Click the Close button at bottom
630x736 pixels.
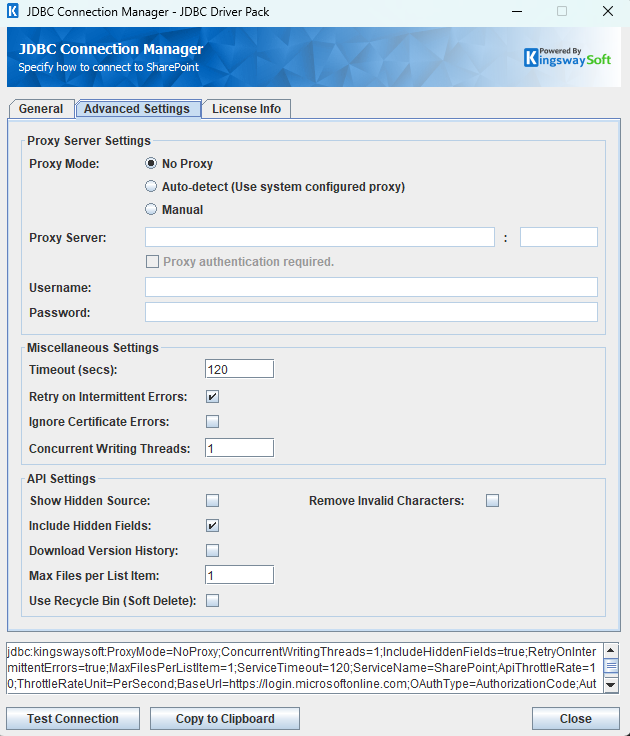(x=576, y=719)
